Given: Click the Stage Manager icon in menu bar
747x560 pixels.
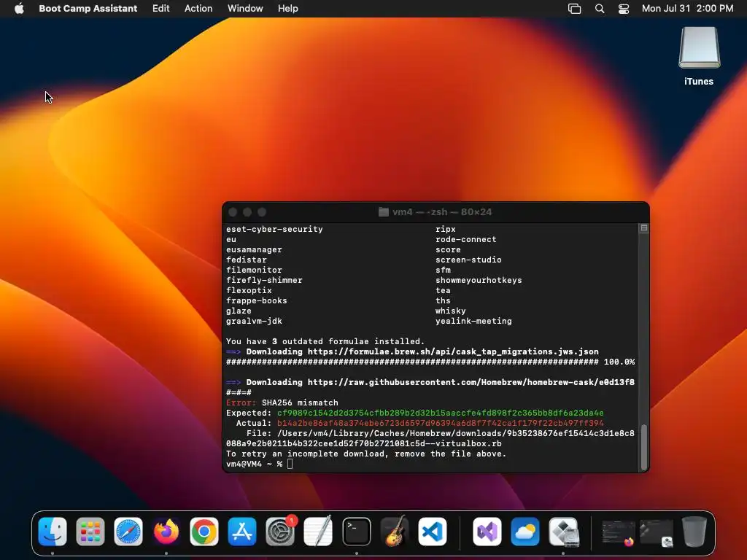Looking at the screenshot, I should (x=575, y=9).
